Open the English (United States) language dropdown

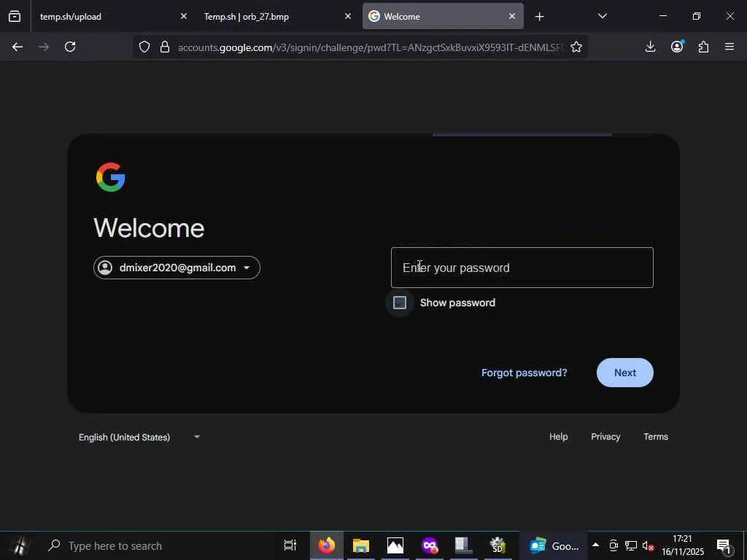tap(139, 437)
